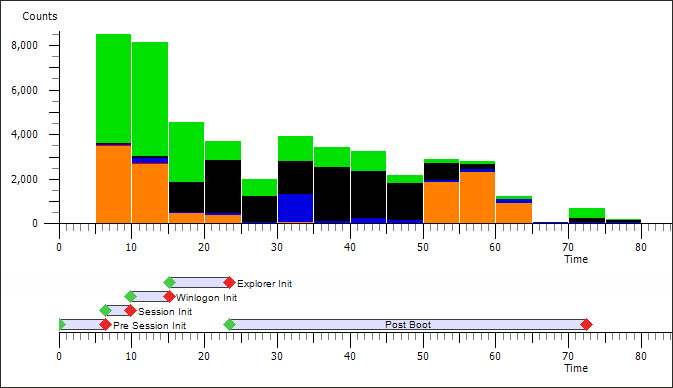The image size is (673, 388).
Task: Click the red end marker of Explorer Init
Action: pyautogui.click(x=230, y=282)
